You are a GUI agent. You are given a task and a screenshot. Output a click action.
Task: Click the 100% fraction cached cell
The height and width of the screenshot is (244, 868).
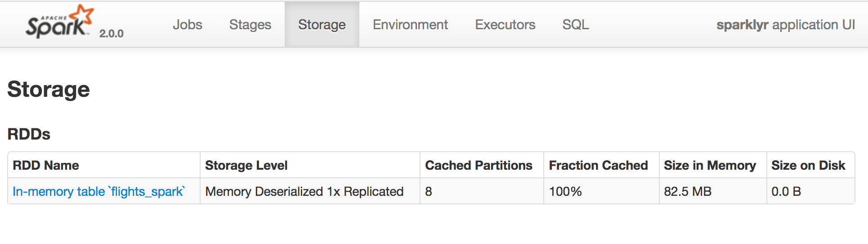(565, 192)
